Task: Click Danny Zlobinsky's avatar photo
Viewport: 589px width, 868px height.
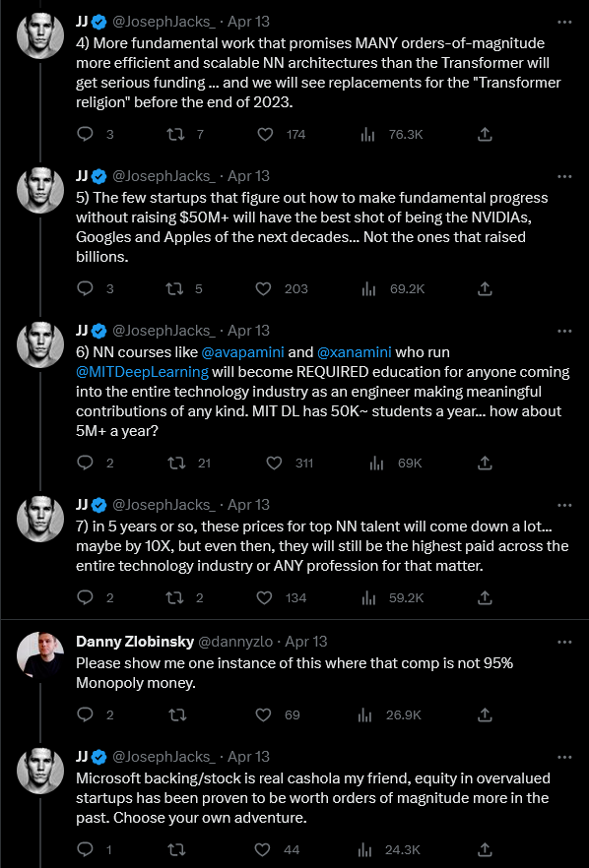Action: tap(40, 653)
